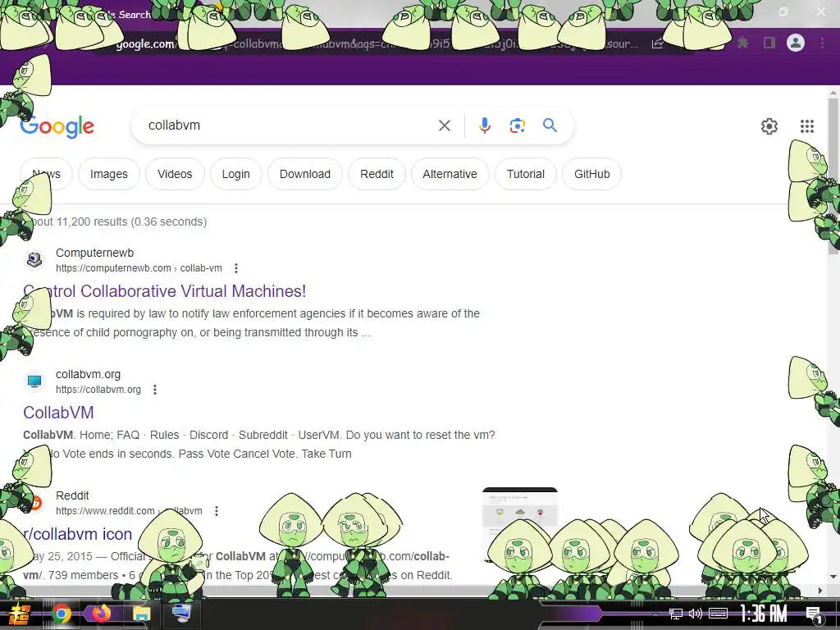Image resolution: width=840 pixels, height=630 pixels.
Task: Click the vertical page scrollbar thumb
Action: tap(833, 177)
